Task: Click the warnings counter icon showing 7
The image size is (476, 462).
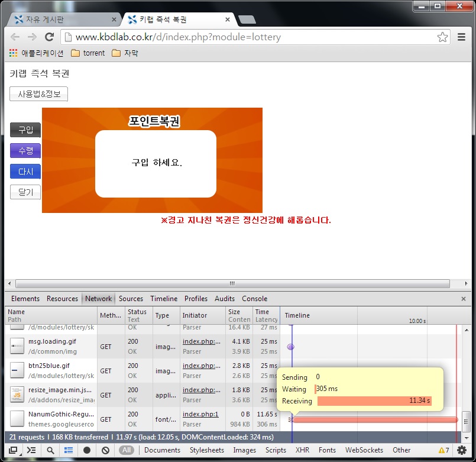Action: 444,450
